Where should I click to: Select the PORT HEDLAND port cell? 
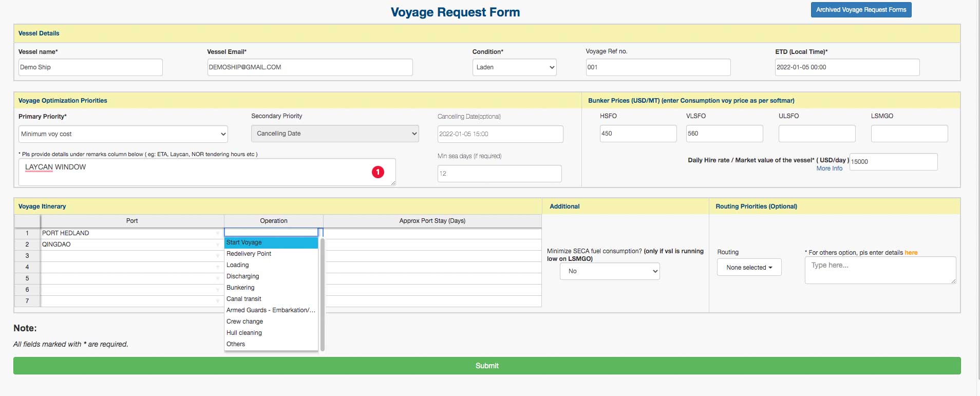coord(131,233)
